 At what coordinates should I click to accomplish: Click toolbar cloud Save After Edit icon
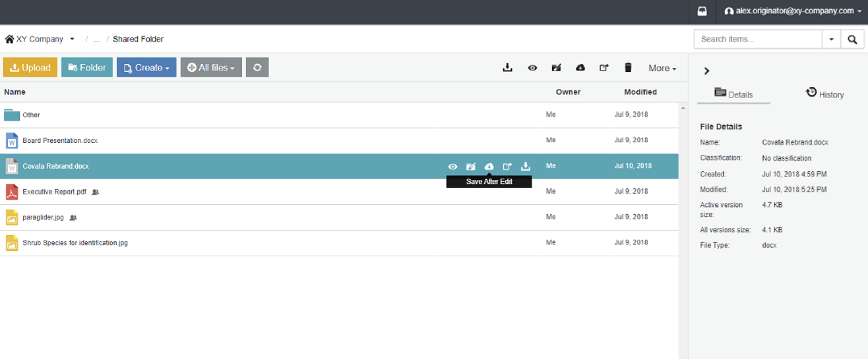click(x=580, y=67)
